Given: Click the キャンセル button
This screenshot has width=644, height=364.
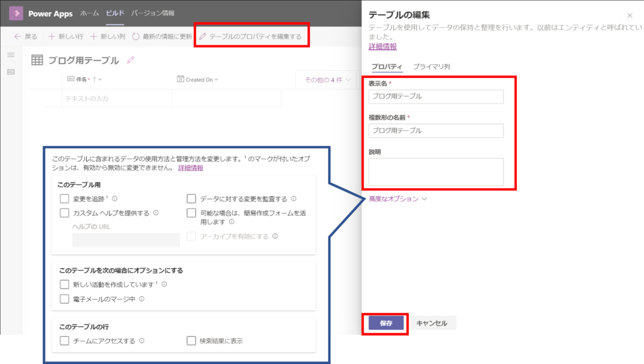Looking at the screenshot, I should [431, 323].
